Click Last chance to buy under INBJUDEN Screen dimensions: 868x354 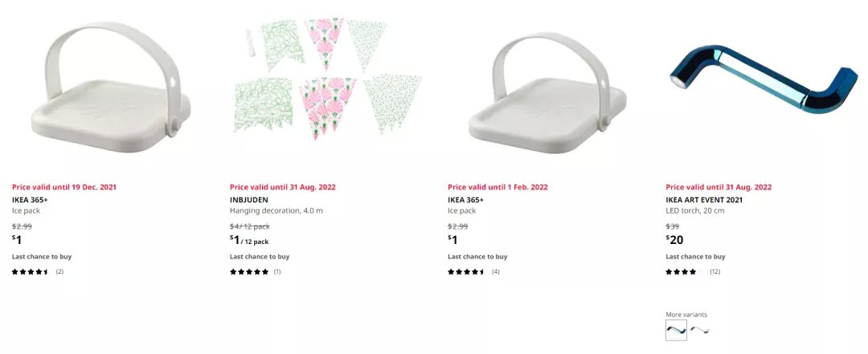tap(260, 257)
